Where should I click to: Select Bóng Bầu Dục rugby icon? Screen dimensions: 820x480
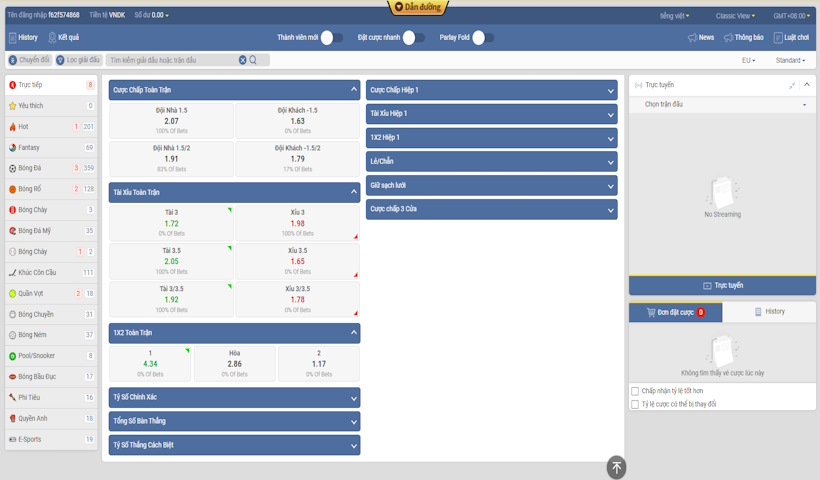pyautogui.click(x=13, y=376)
